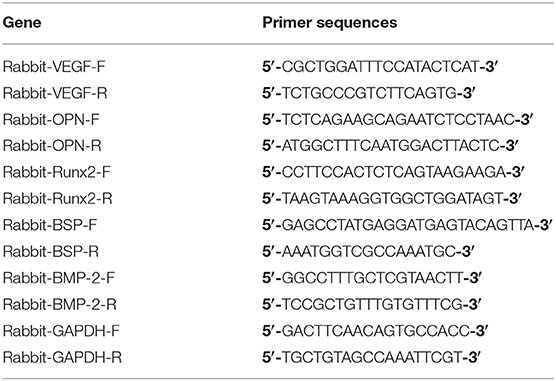Screen dimensions: 556x381
Task: Click the Gene column header
Action: coord(22,23)
